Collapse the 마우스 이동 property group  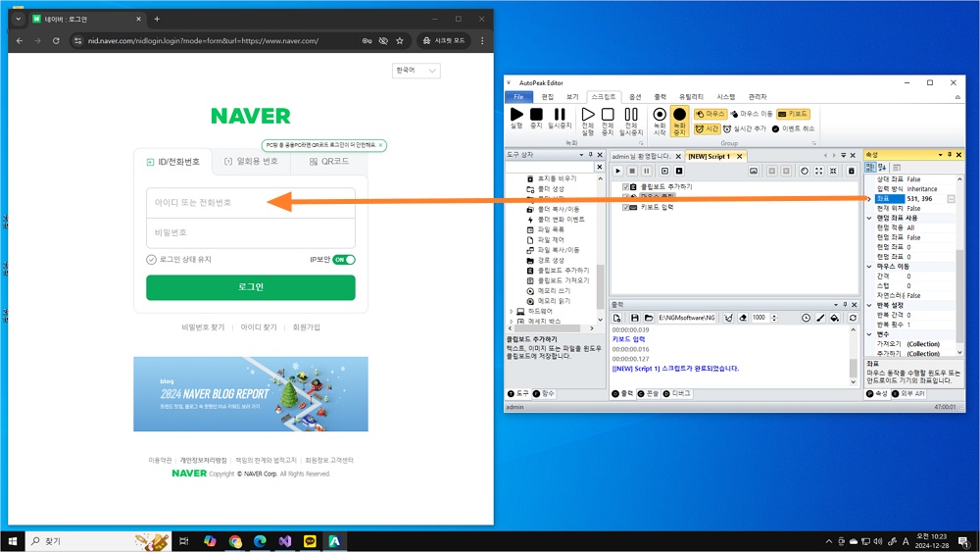point(869,267)
